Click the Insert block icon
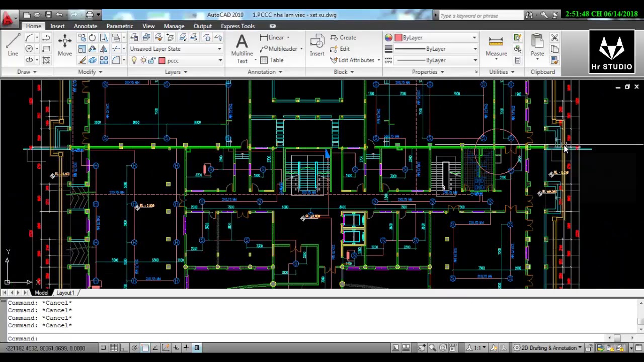 (x=317, y=45)
